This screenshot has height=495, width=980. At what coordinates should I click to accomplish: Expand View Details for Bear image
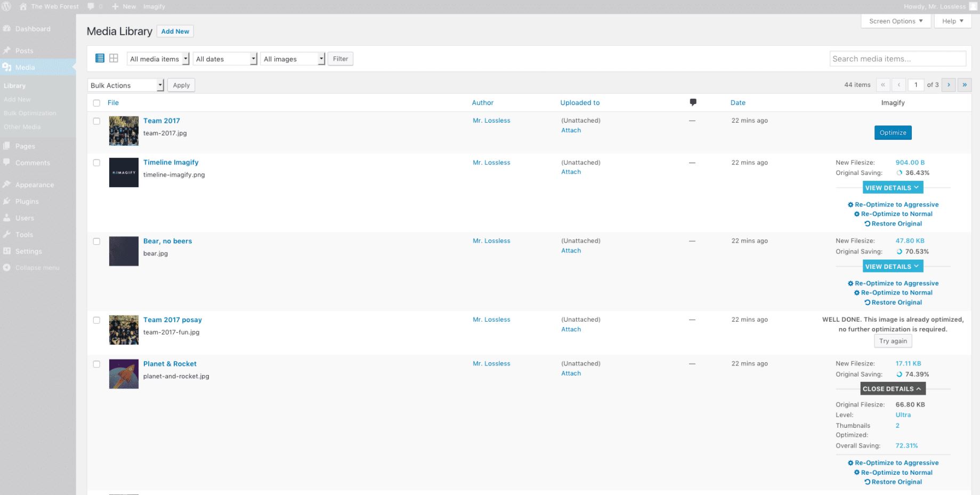pyautogui.click(x=893, y=267)
